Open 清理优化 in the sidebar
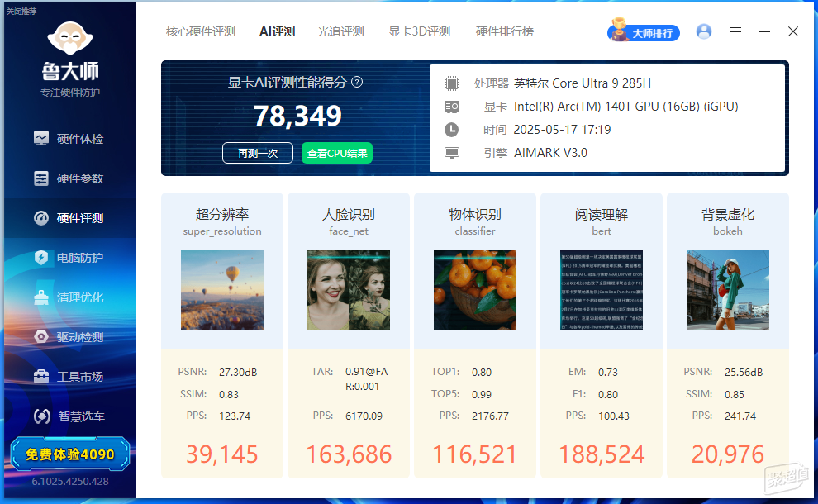The height and width of the screenshot is (504, 818). (x=69, y=297)
